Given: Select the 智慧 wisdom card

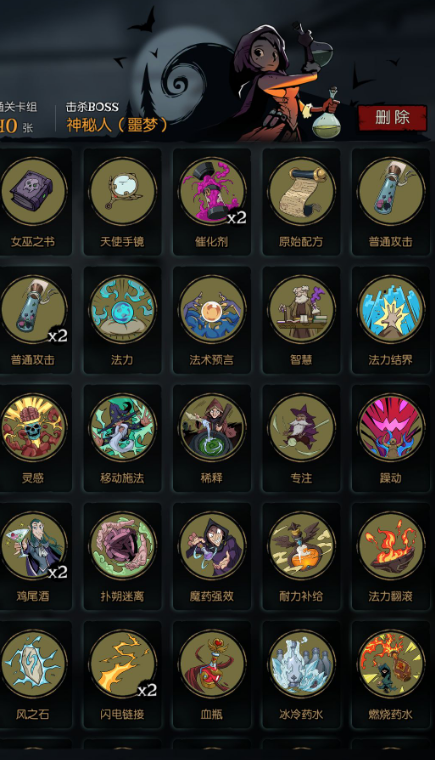Looking at the screenshot, I should click(x=301, y=320).
